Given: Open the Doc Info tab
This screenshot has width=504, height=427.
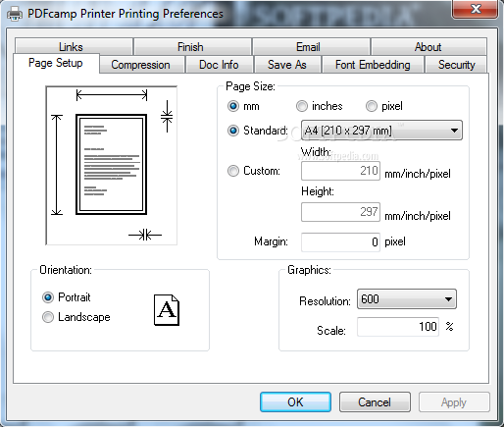Looking at the screenshot, I should [220, 65].
